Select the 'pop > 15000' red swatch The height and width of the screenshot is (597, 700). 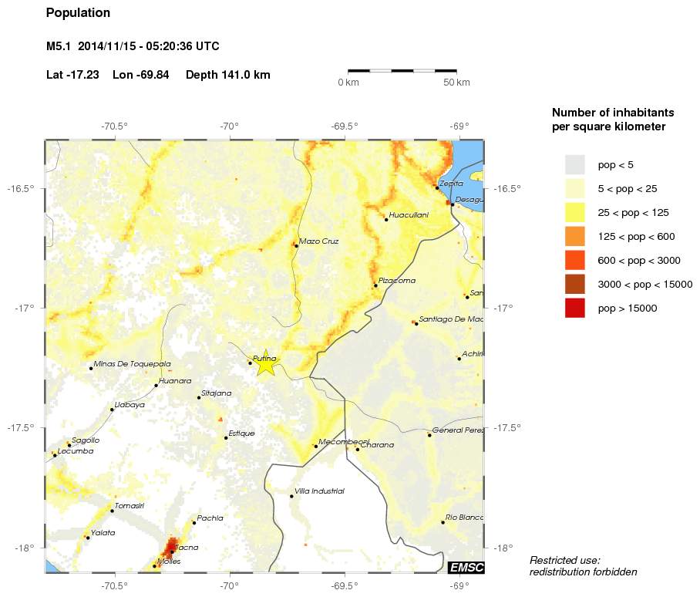pyautogui.click(x=575, y=308)
